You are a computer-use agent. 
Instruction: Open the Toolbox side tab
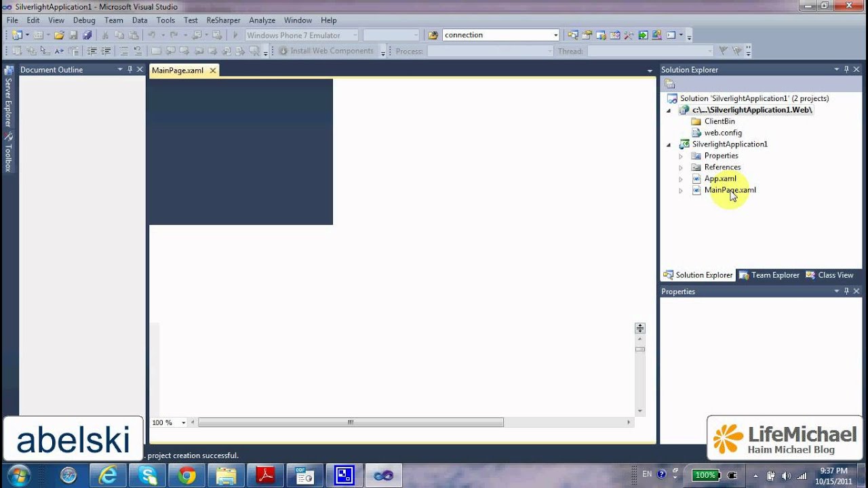click(8, 152)
